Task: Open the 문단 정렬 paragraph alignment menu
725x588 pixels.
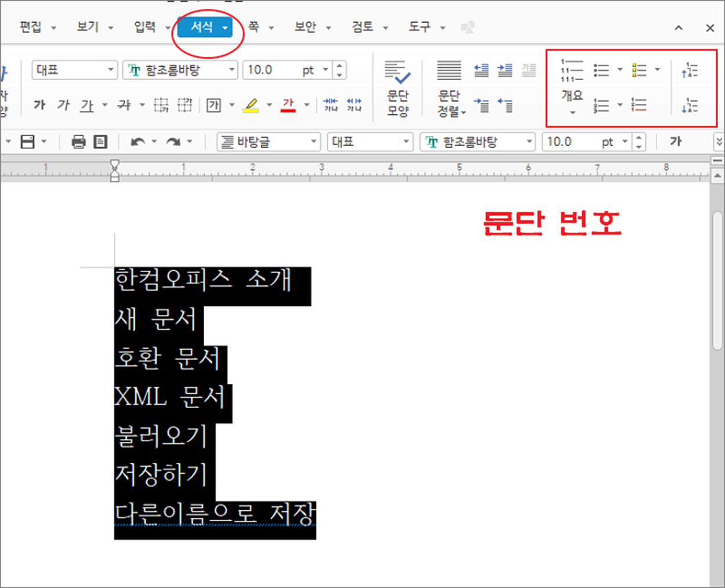Action: 450,88
